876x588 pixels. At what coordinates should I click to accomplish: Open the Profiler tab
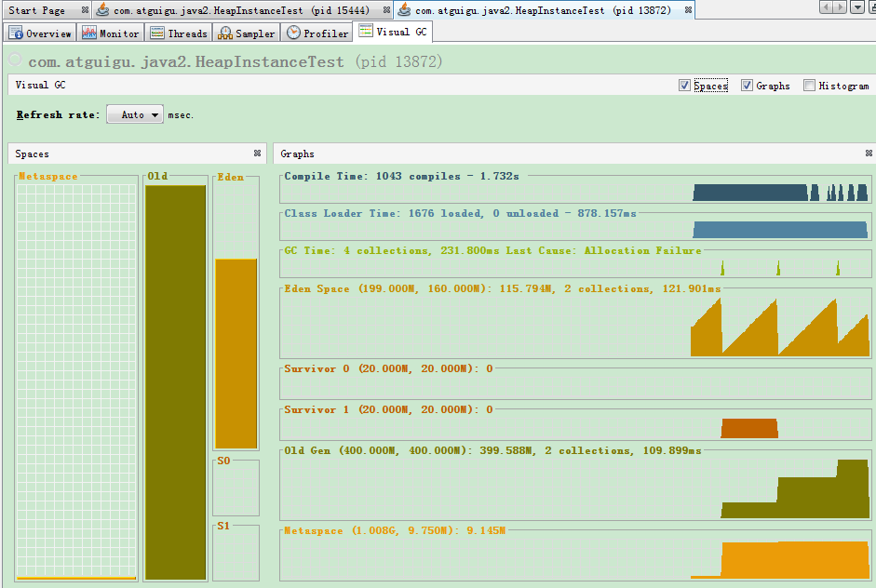pyautogui.click(x=317, y=33)
